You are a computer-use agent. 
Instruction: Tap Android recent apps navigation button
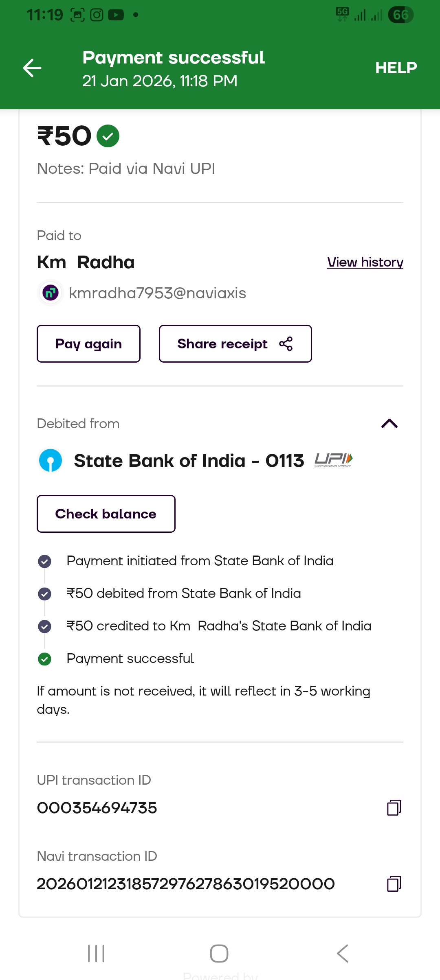pos(96,954)
